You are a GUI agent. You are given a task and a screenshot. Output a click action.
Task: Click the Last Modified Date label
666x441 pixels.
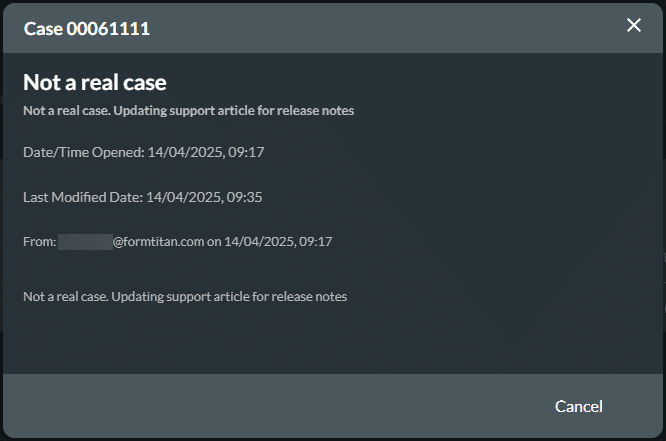[x=82, y=197]
